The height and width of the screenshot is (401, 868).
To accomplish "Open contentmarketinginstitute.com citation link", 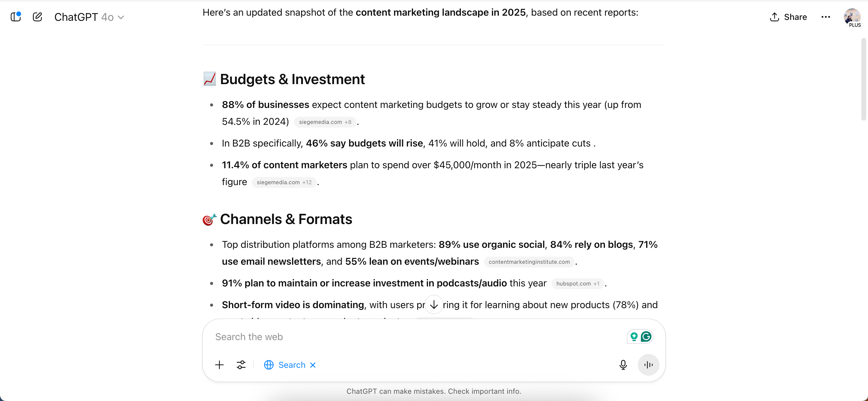I will (x=529, y=262).
